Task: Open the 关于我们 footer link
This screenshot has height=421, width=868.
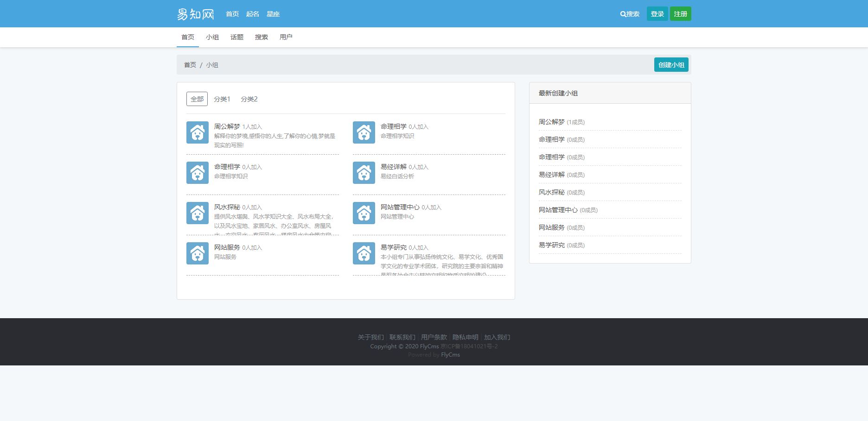Action: pos(370,337)
